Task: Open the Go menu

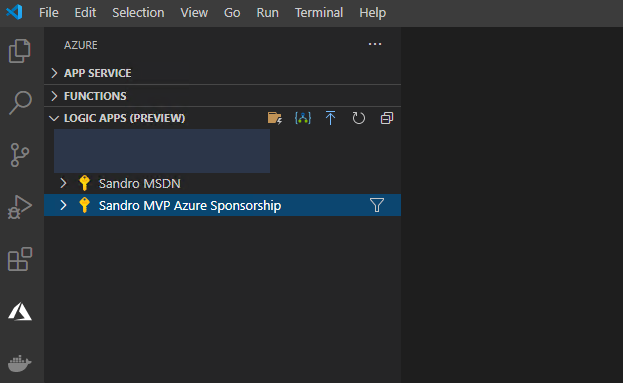Action: pyautogui.click(x=232, y=13)
